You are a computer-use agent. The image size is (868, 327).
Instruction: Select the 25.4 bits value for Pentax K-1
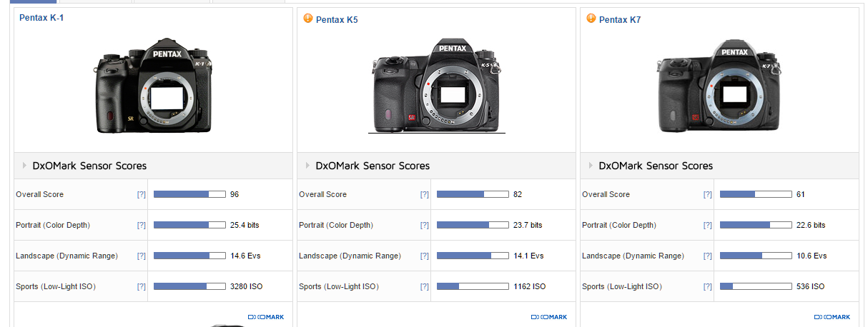click(x=245, y=226)
